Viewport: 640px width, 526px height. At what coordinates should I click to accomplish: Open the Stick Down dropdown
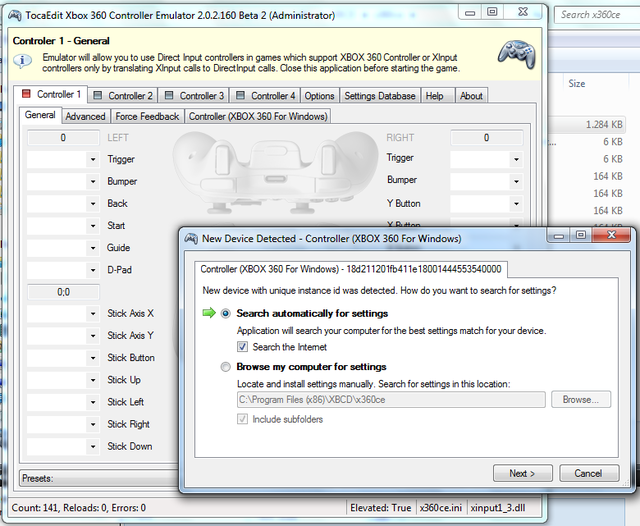click(x=93, y=446)
